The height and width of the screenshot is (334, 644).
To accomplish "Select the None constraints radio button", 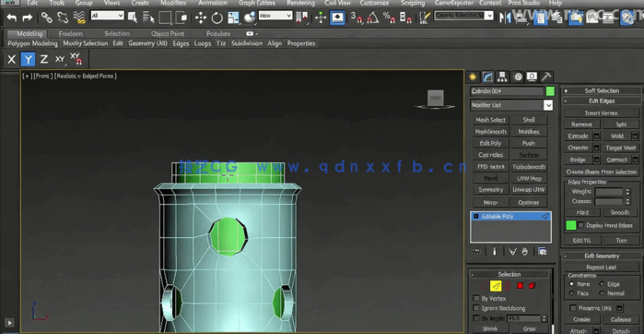I will click(x=571, y=284).
